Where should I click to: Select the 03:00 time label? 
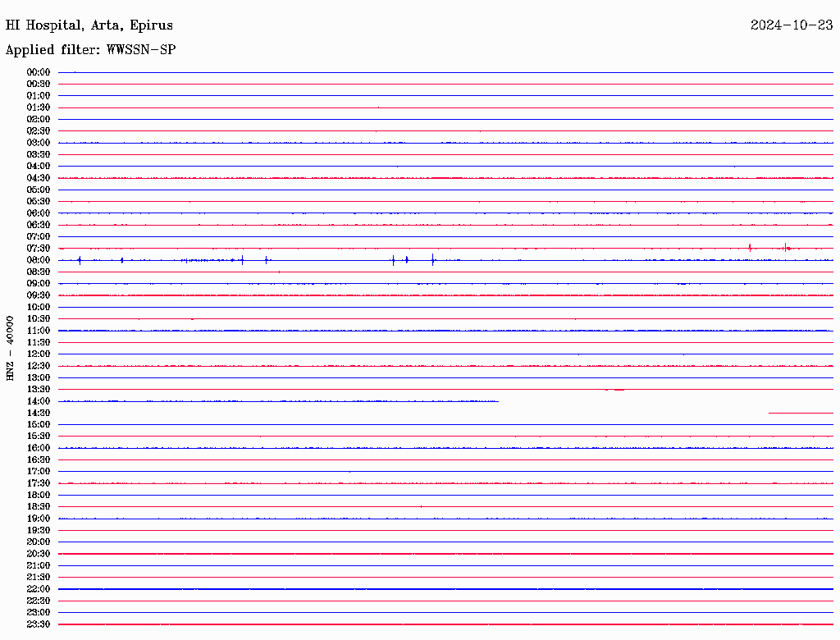(39, 143)
